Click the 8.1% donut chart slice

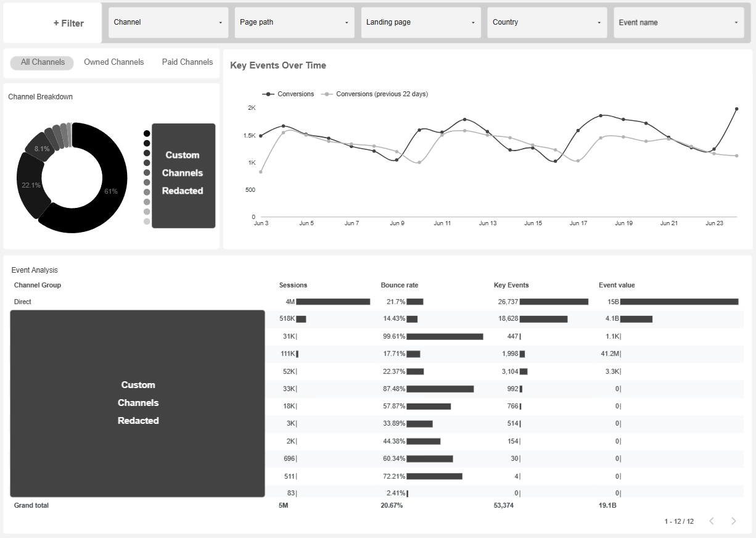click(42, 148)
